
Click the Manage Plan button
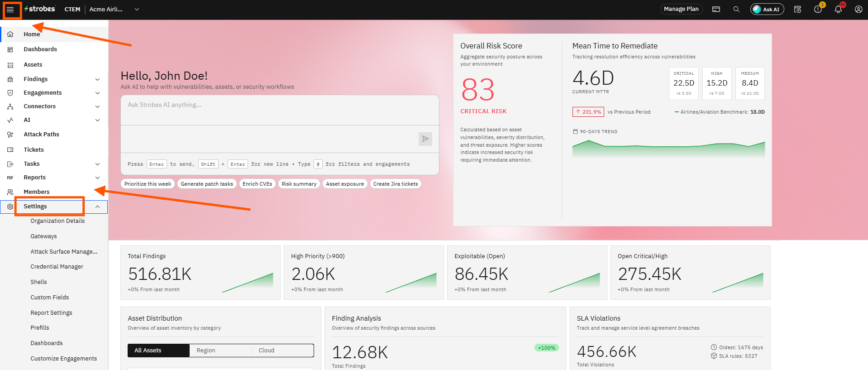[681, 9]
